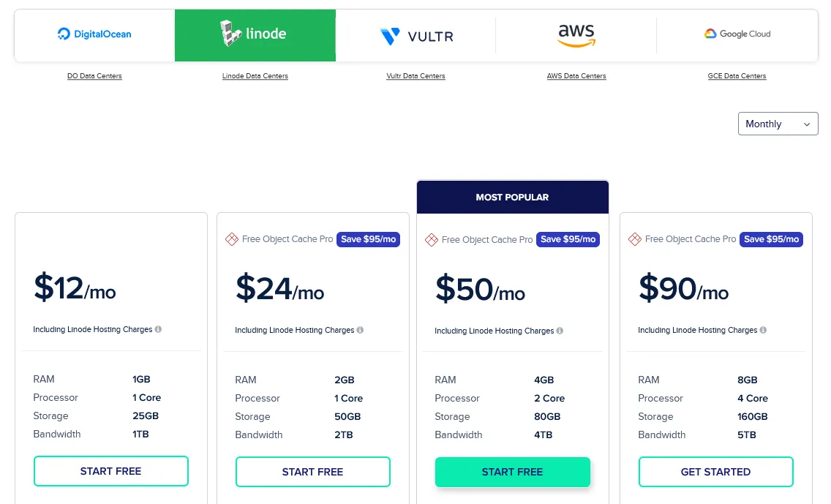The width and height of the screenshot is (831, 504).
Task: Start Free on the Most Popular $50 plan
Action: (x=512, y=472)
